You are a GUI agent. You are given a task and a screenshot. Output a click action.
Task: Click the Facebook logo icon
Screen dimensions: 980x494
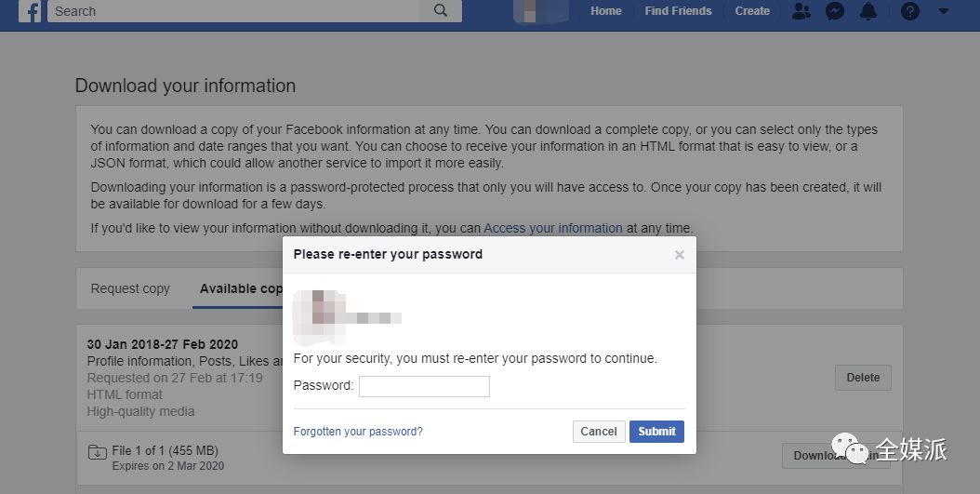coord(30,11)
